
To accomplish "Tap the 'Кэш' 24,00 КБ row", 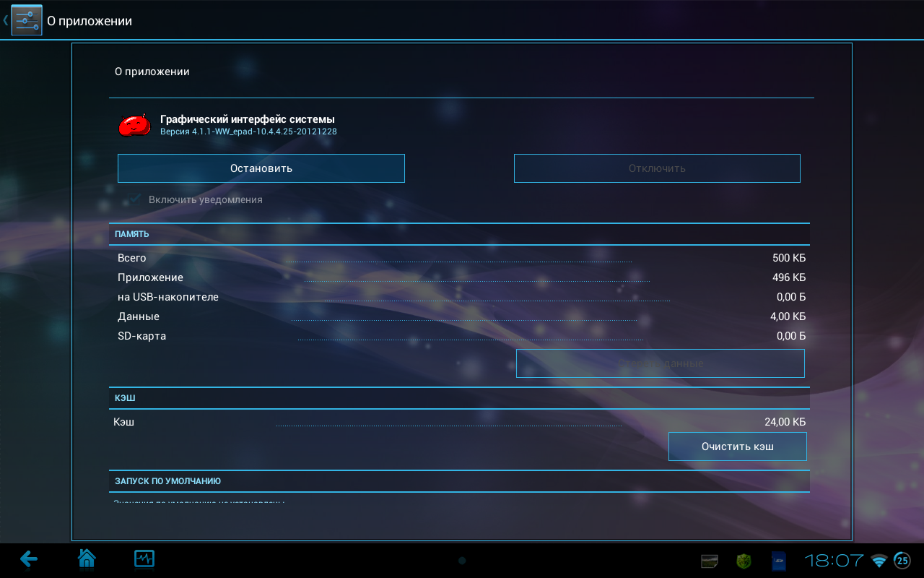I will point(459,422).
